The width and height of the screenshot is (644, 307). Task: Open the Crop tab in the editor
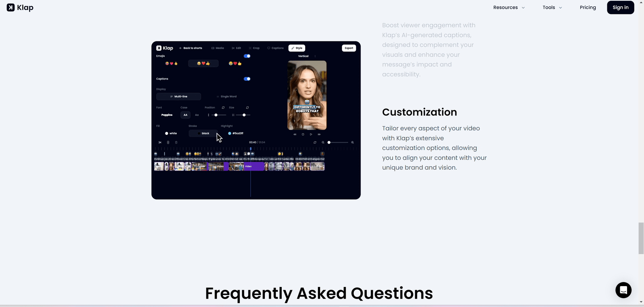pos(254,48)
